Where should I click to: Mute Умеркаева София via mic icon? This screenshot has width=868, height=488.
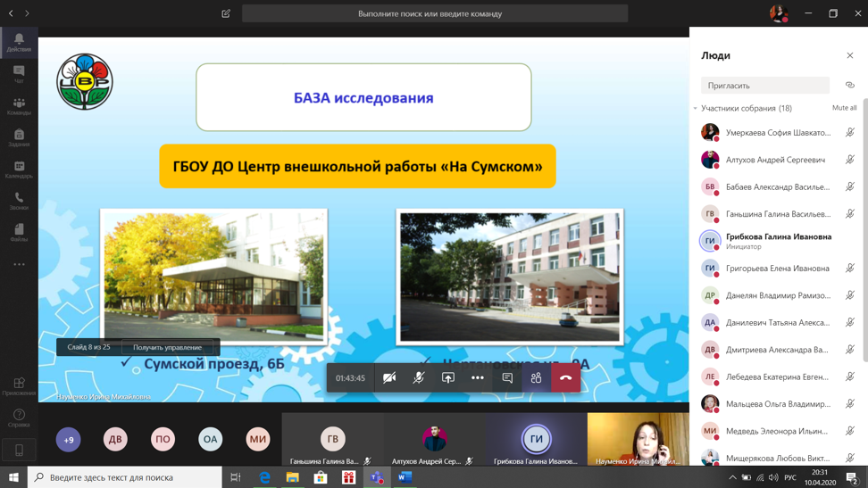(x=850, y=132)
